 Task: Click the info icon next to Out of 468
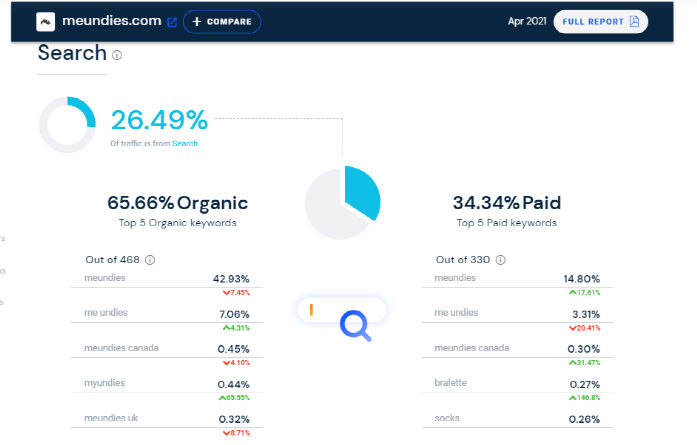150,260
